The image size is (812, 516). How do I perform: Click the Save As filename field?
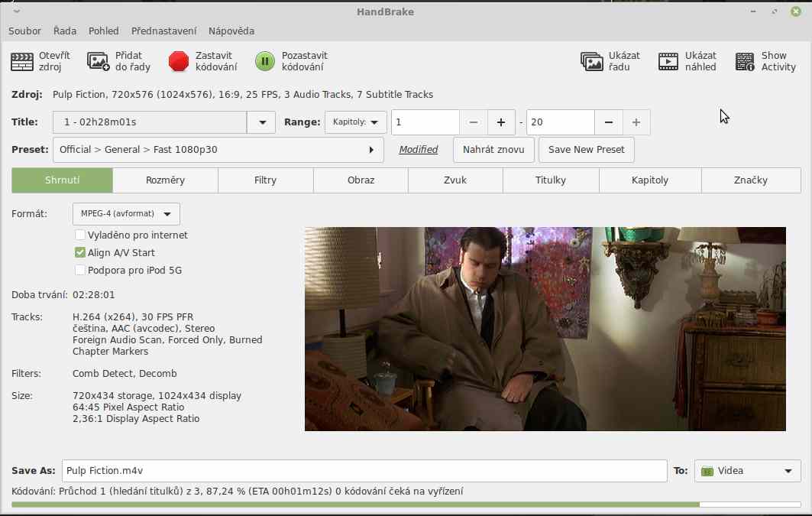(364, 471)
